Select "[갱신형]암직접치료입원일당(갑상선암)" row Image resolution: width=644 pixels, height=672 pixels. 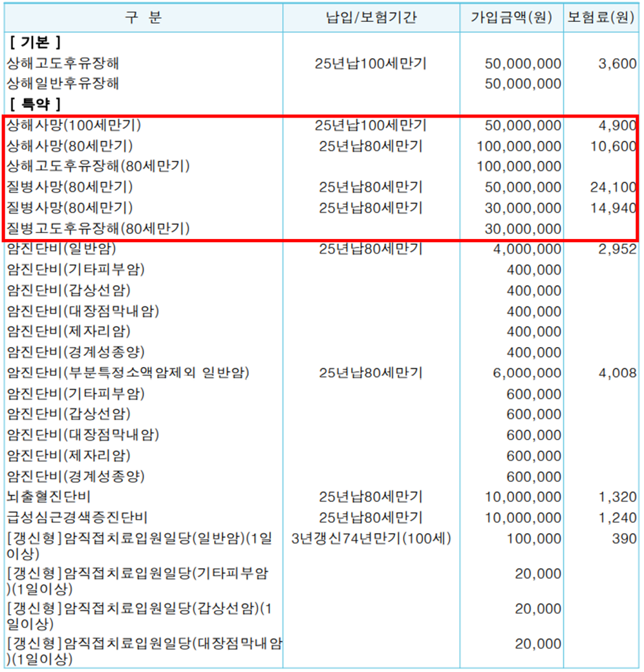140,616
